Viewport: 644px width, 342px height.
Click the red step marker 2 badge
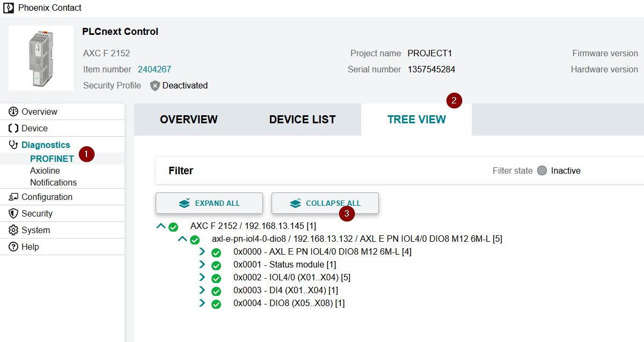pos(454,100)
